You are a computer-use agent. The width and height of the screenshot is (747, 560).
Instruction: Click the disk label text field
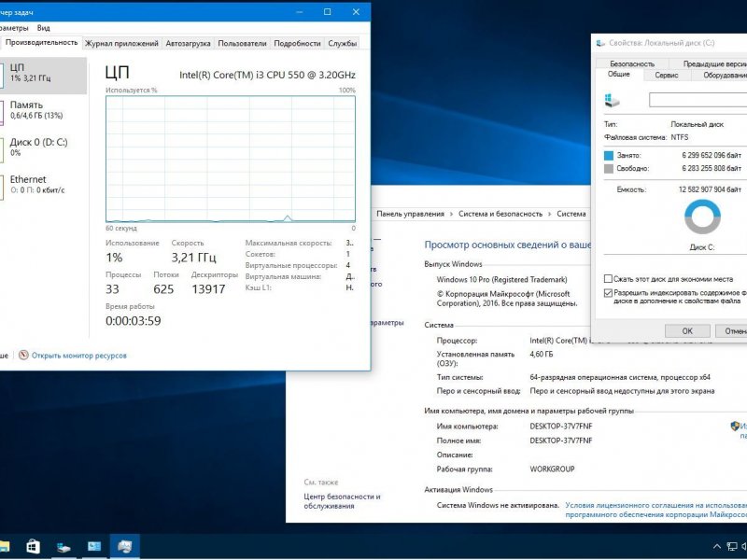pyautogui.click(x=698, y=100)
